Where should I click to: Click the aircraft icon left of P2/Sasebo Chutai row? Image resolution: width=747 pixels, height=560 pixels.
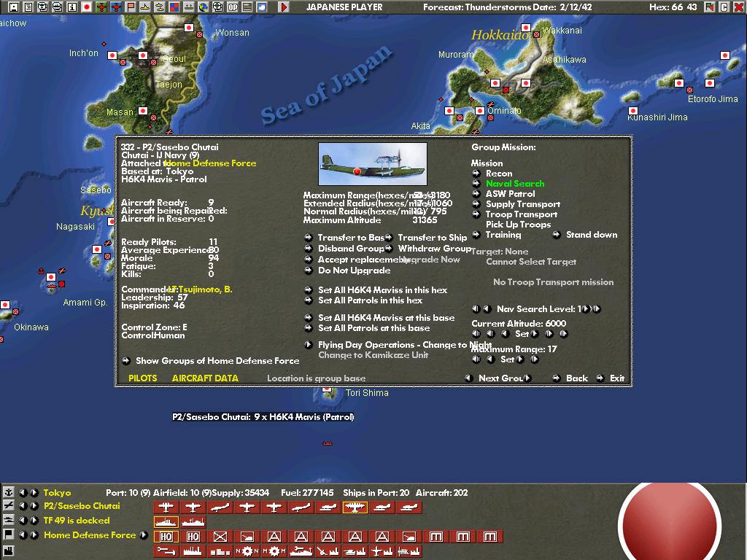click(8, 506)
